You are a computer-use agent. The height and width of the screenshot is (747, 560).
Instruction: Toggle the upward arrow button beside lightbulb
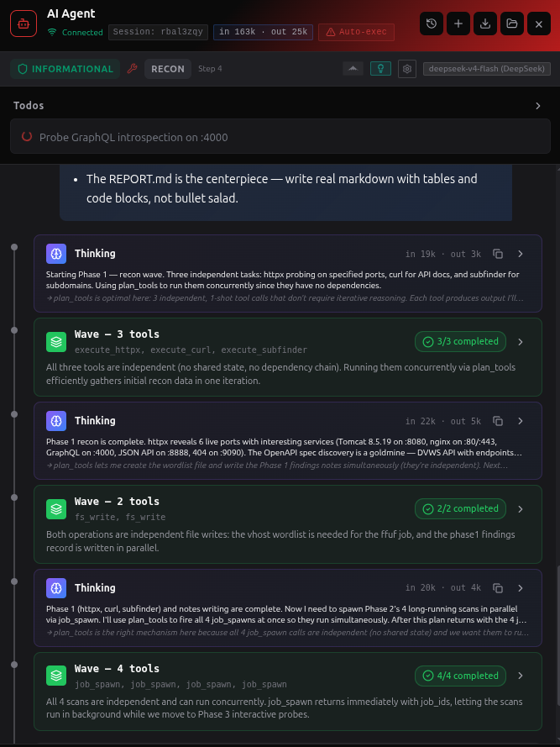point(353,69)
